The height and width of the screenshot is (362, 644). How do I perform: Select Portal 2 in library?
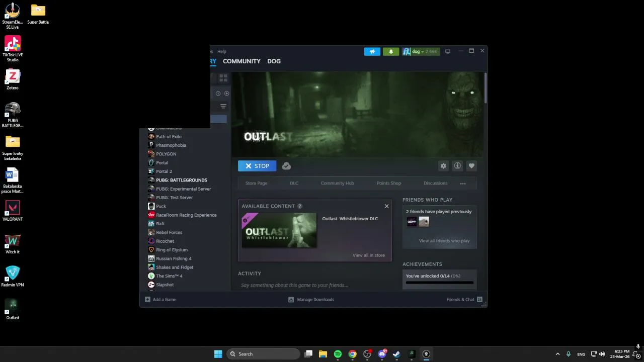[x=164, y=171]
